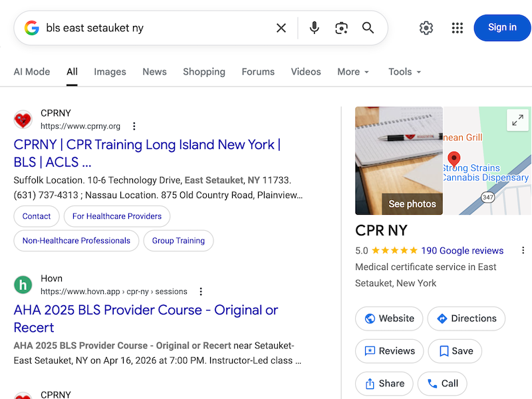Open 190 Google reviews link
532x399 pixels.
pos(462,251)
